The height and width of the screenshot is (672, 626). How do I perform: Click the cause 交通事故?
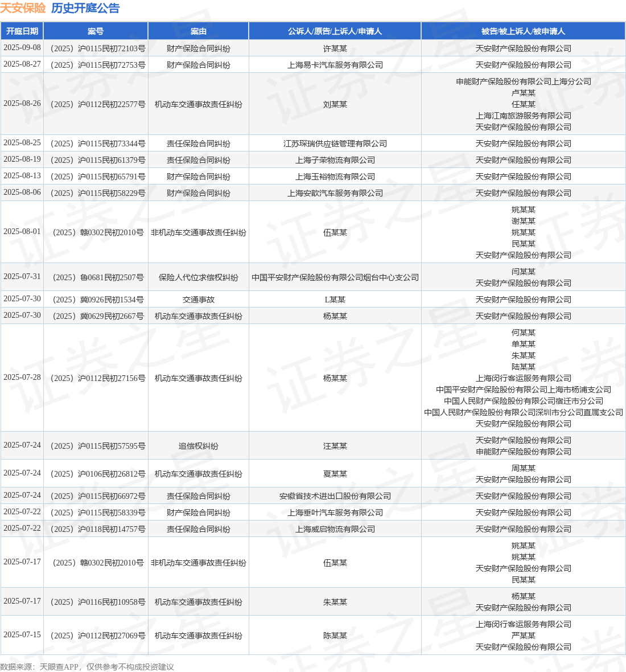(x=198, y=300)
